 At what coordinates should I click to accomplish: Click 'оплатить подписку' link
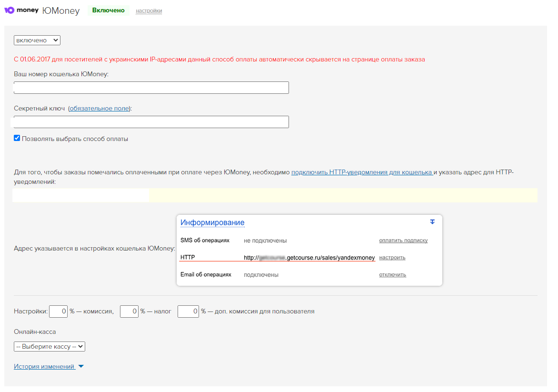(403, 241)
